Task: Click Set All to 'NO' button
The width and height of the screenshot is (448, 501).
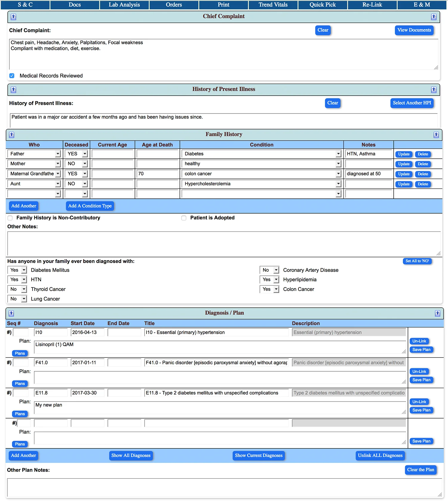Action: (417, 261)
